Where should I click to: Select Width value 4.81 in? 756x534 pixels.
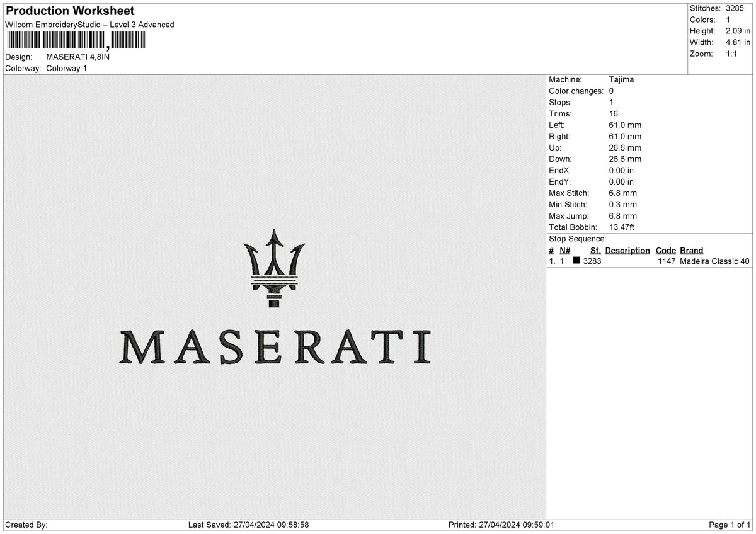[738, 42]
